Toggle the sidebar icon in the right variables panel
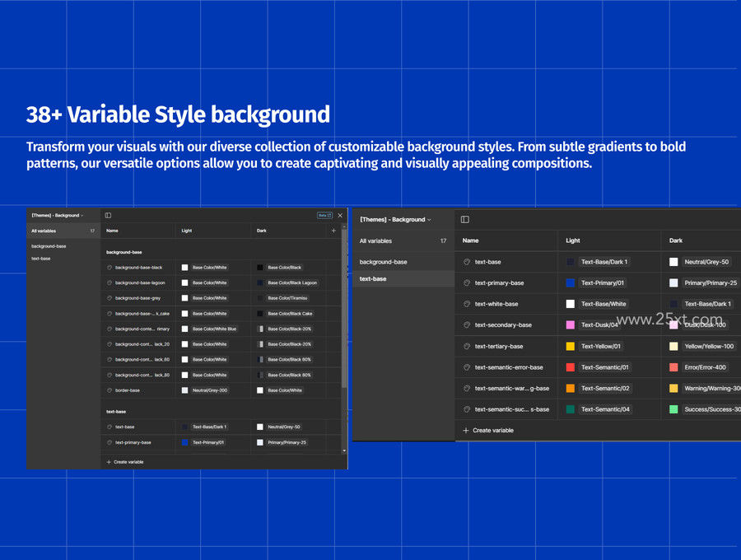 click(465, 219)
